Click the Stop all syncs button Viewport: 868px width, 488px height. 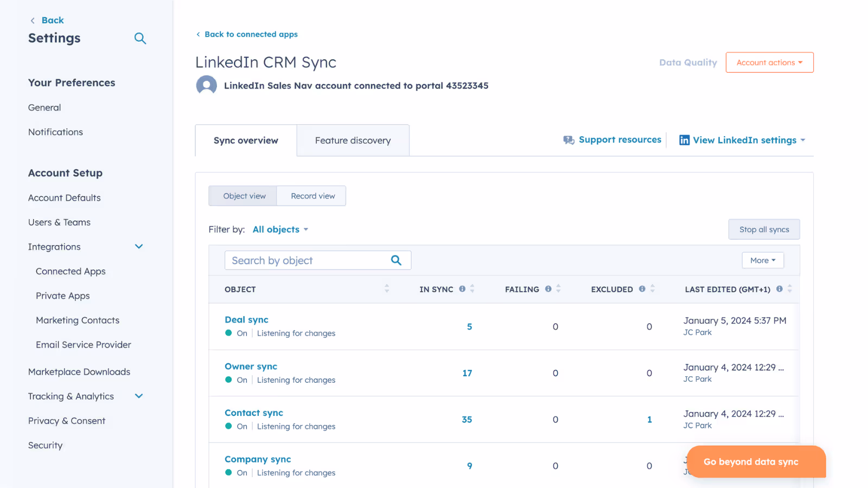(x=764, y=229)
